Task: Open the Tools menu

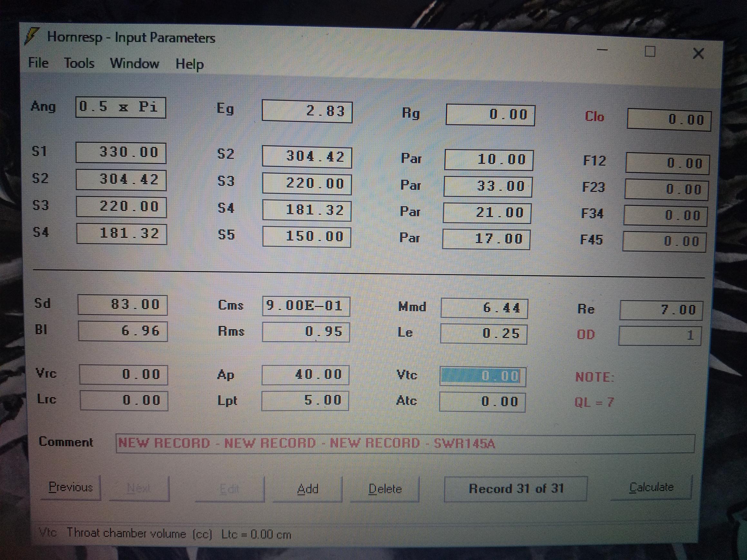Action: point(79,63)
